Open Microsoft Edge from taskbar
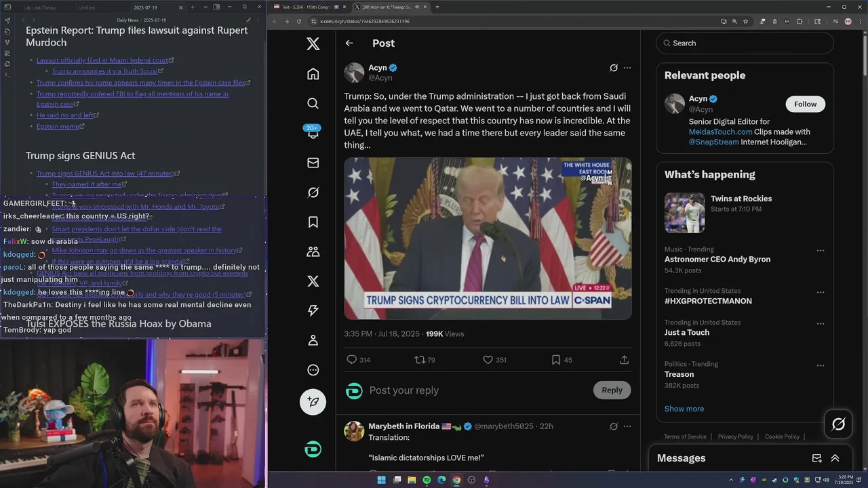868x488 pixels. tap(441, 480)
